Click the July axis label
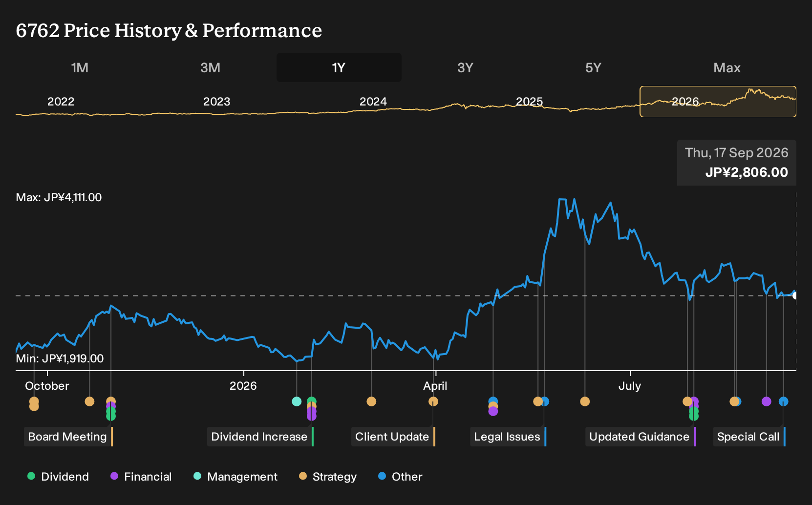 (x=630, y=386)
